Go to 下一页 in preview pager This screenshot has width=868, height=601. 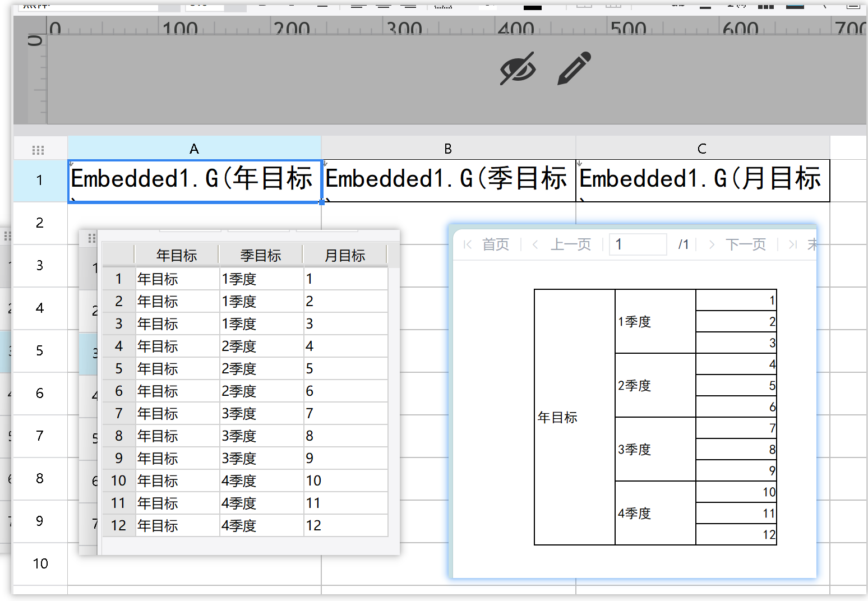pyautogui.click(x=746, y=244)
